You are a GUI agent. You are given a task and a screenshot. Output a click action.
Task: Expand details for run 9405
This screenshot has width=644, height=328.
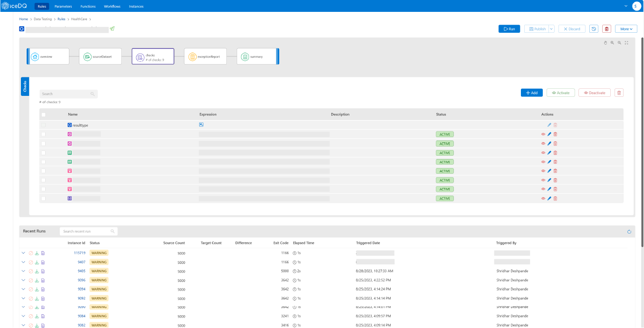[x=23, y=271]
